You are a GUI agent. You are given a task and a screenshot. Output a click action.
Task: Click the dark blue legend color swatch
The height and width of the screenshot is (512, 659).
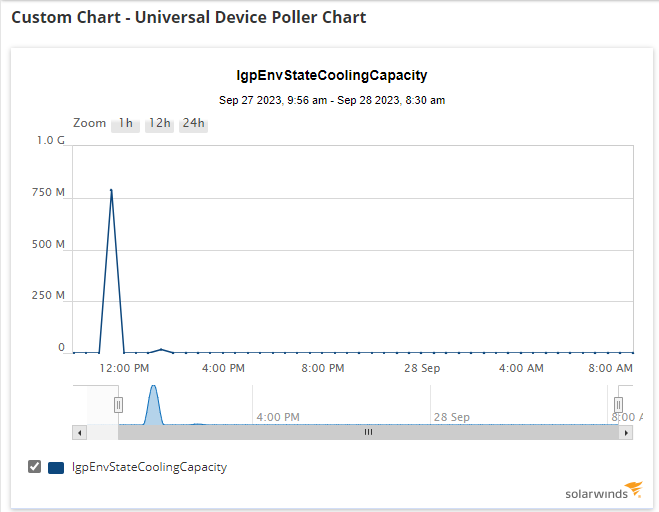56,467
